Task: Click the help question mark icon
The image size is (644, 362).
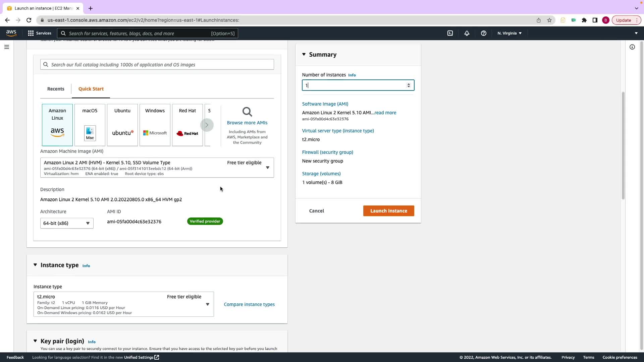Action: pyautogui.click(x=483, y=33)
